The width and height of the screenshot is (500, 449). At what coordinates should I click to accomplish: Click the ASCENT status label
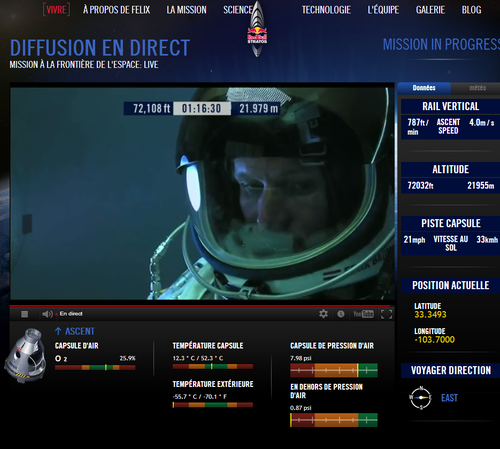[x=80, y=331]
